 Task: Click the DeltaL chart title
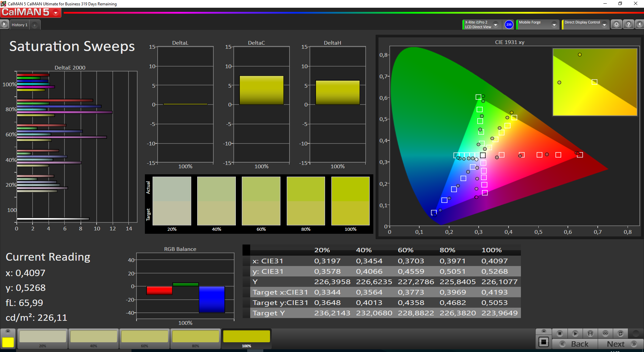point(180,43)
